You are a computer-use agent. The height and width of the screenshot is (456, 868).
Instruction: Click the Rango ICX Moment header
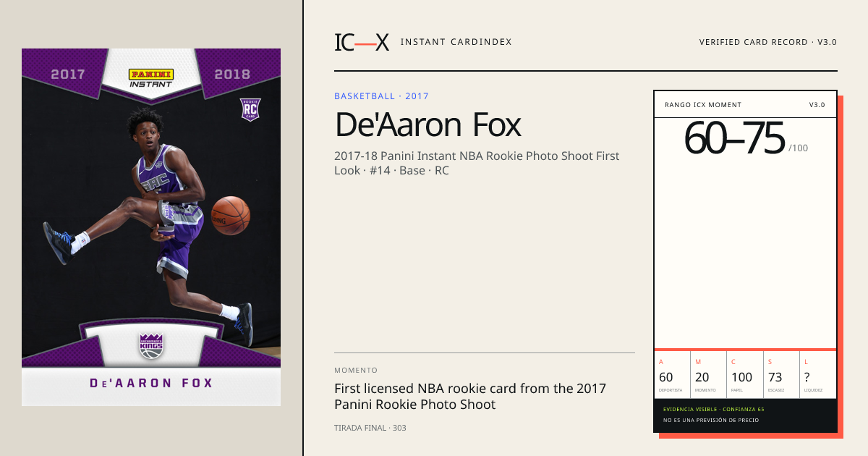coord(703,105)
